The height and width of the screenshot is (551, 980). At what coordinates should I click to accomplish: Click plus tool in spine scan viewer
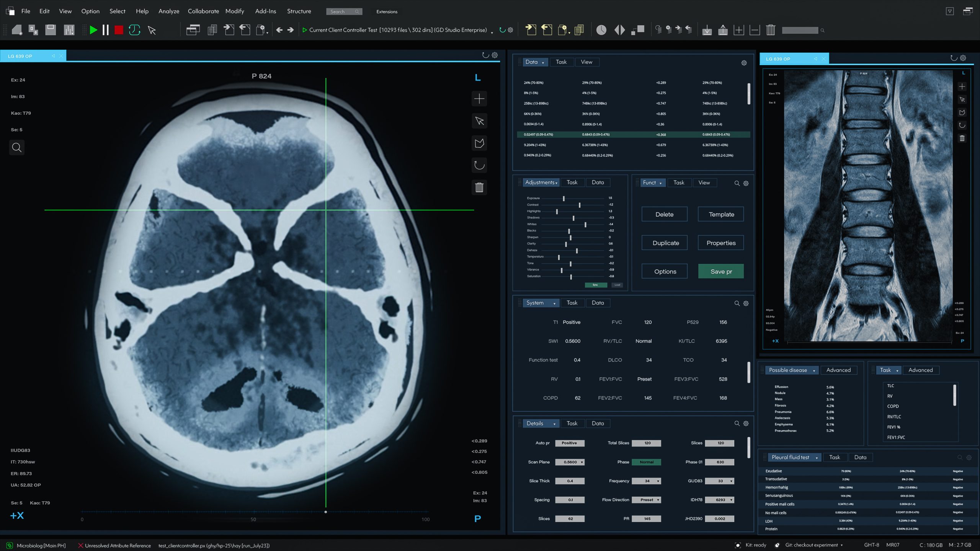(962, 86)
